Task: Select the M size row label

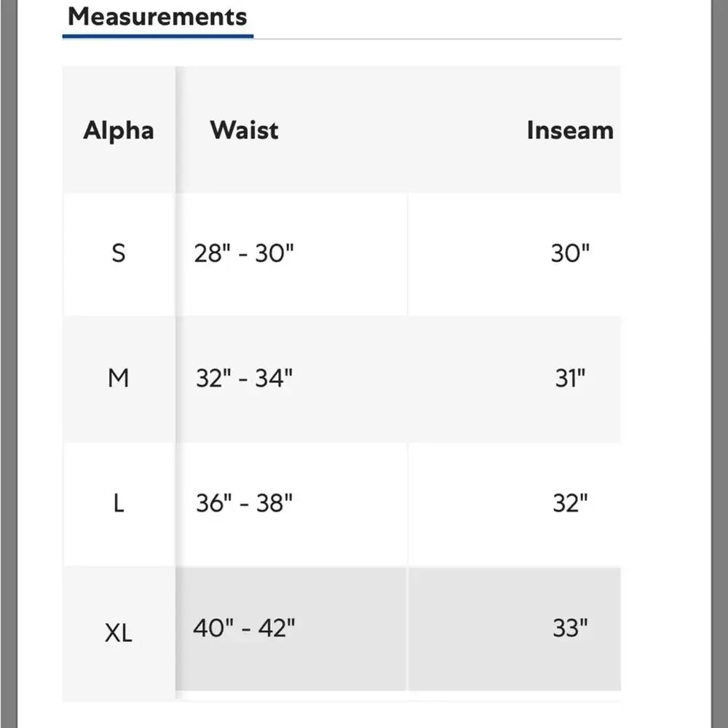Action: click(119, 379)
